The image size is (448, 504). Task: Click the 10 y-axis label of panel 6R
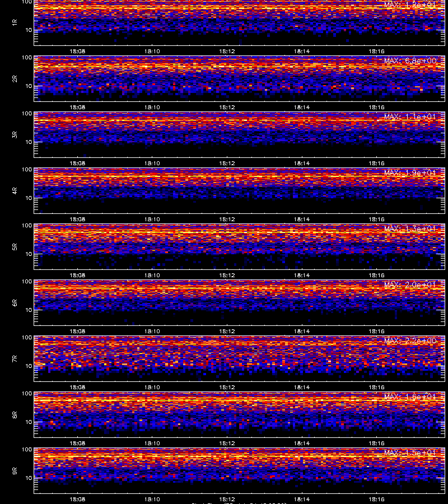click(29, 310)
